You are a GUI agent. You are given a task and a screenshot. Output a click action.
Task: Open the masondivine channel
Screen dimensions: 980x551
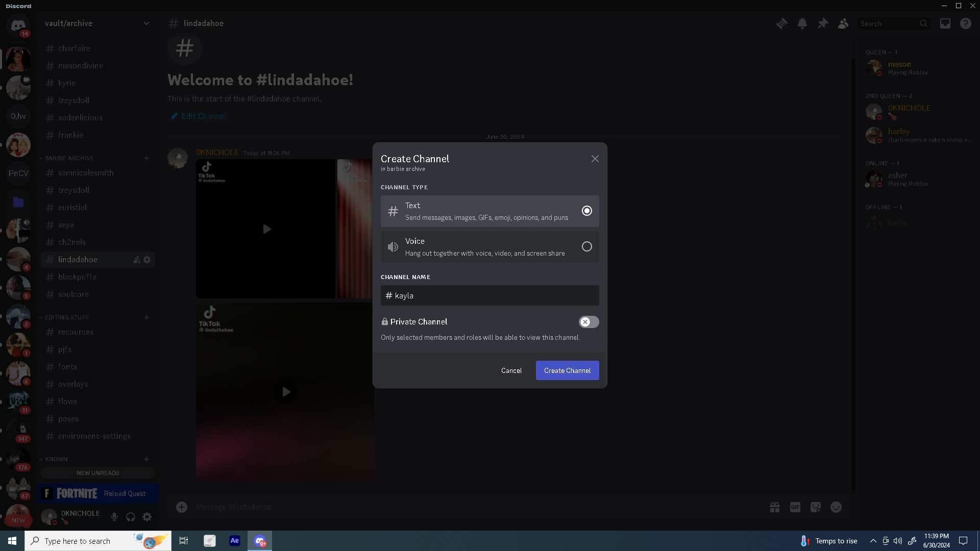tap(98, 66)
